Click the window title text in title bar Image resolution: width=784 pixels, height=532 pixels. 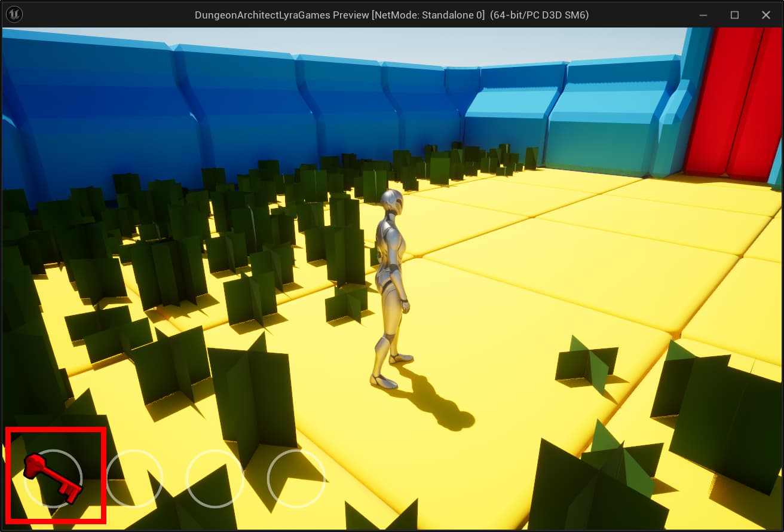[x=391, y=15]
